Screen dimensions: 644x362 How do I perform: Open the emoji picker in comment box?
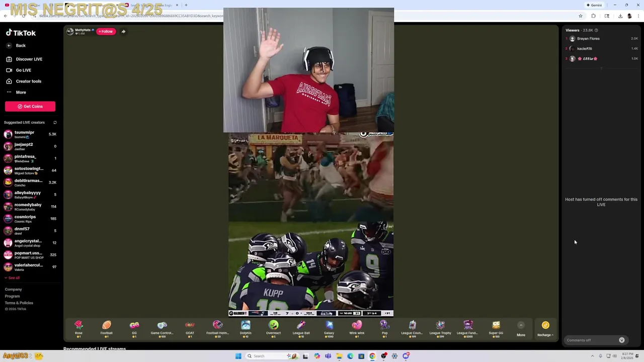click(622, 340)
